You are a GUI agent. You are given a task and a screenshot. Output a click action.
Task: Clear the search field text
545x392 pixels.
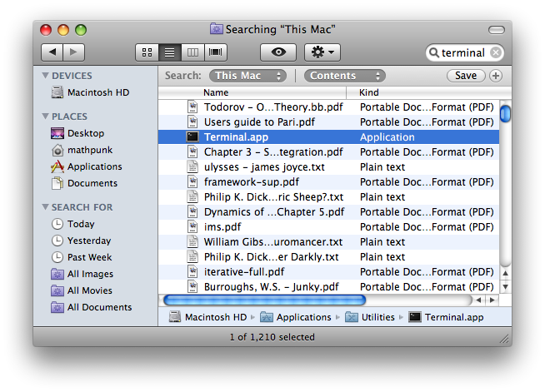click(x=496, y=52)
